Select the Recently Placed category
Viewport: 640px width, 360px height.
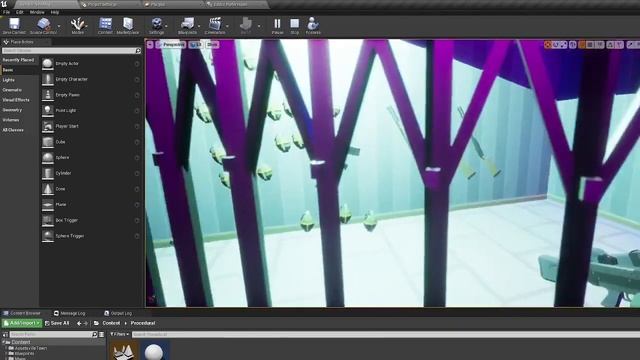18,60
